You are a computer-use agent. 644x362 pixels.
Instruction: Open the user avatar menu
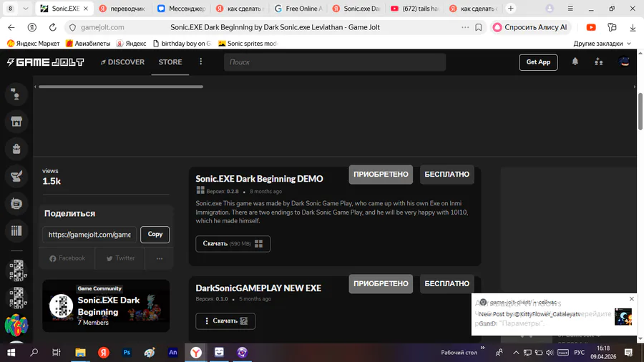pos(624,62)
